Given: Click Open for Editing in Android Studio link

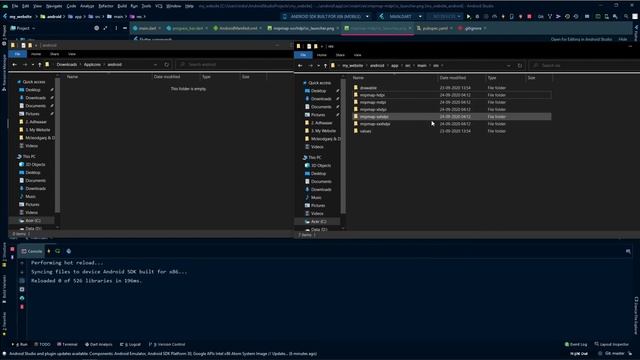Looking at the screenshot, I should coord(581,39).
